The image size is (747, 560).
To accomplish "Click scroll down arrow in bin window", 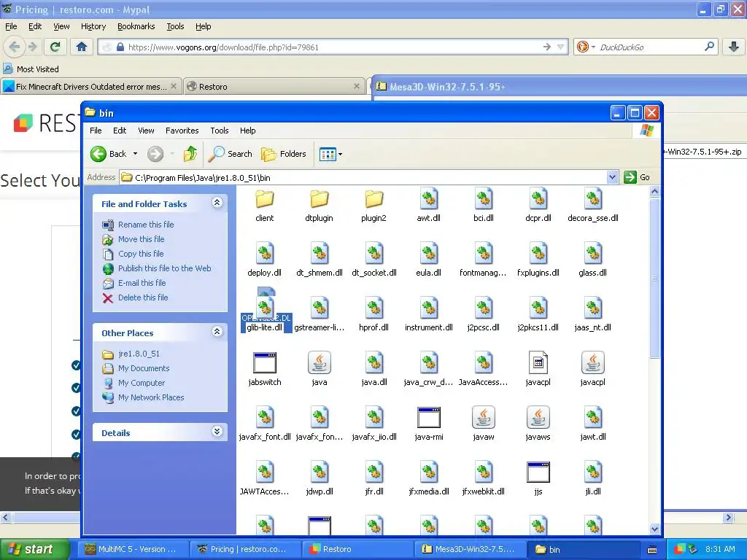I will pyautogui.click(x=654, y=529).
